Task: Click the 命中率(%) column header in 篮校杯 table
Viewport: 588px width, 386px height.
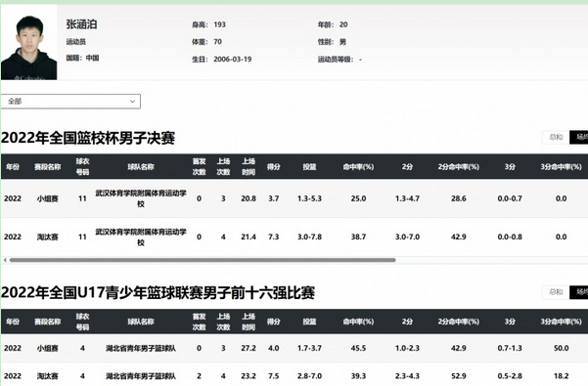Action: [x=358, y=166]
